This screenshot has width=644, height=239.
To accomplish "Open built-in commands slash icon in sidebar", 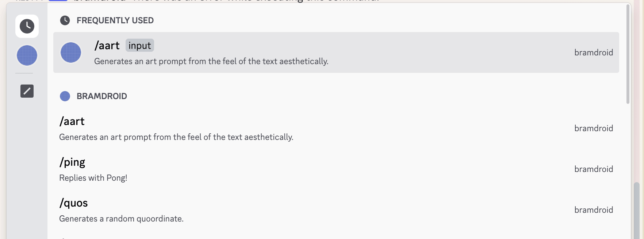I will click(27, 91).
